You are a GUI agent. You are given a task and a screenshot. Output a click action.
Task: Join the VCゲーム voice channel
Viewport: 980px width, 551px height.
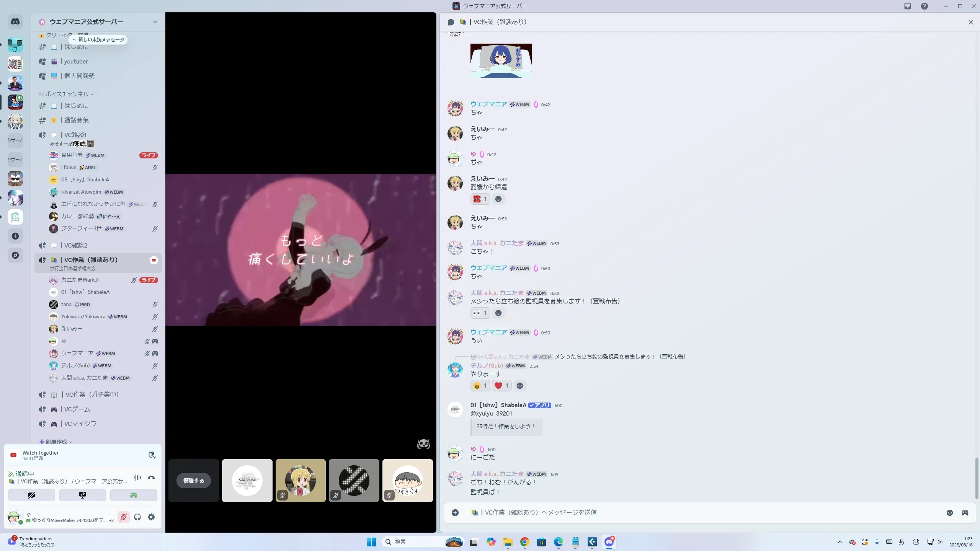(77, 409)
